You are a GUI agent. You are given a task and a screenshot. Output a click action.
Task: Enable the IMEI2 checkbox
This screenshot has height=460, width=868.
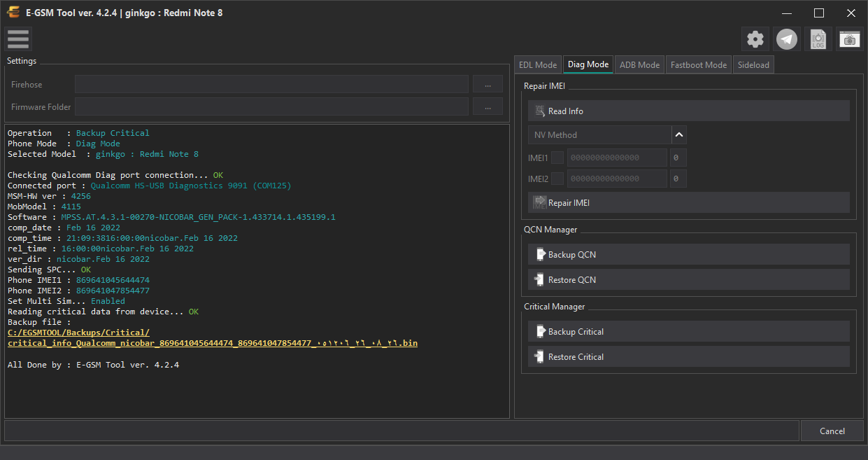click(557, 179)
